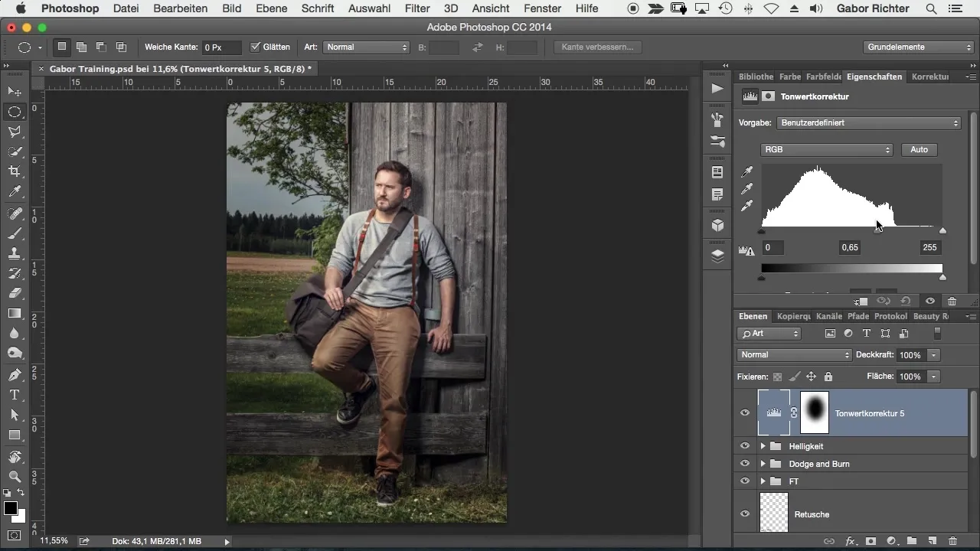Create new fill or adjustment layer

pos(891,541)
